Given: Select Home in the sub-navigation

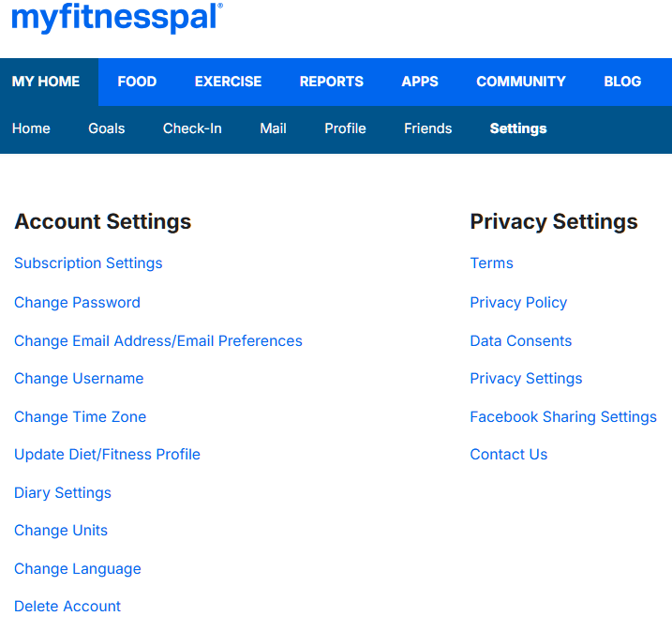Looking at the screenshot, I should click(31, 128).
